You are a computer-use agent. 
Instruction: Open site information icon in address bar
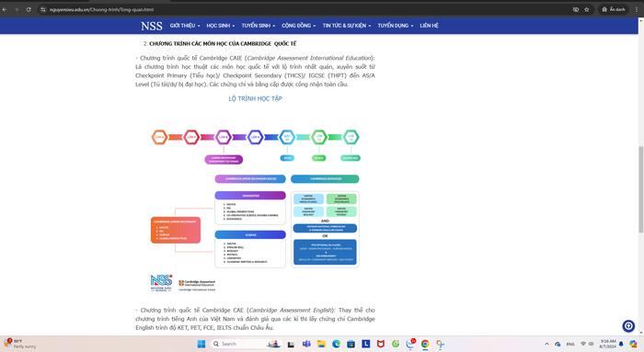pyautogui.click(x=43, y=9)
